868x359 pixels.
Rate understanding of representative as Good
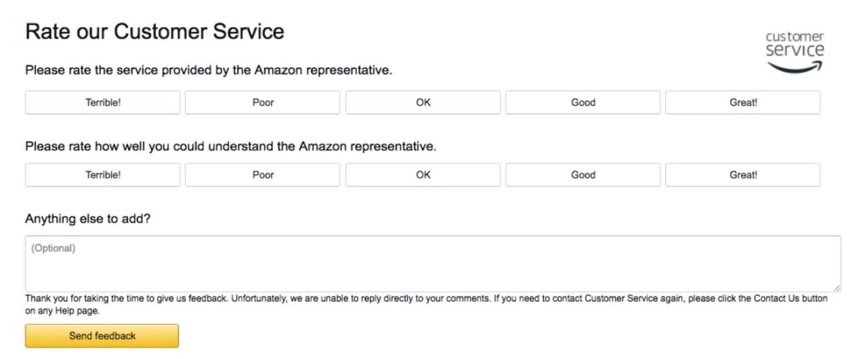[582, 174]
